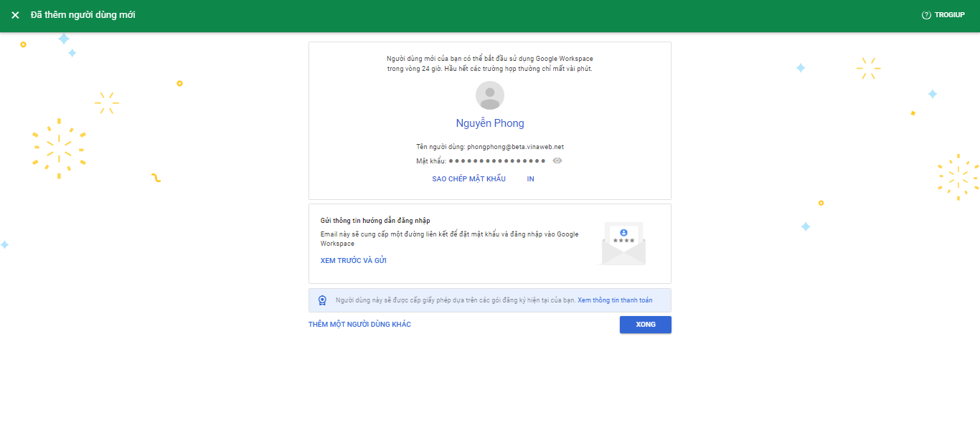980x430 pixels.
Task: Click the masked password dots field
Action: pyautogui.click(x=497, y=161)
